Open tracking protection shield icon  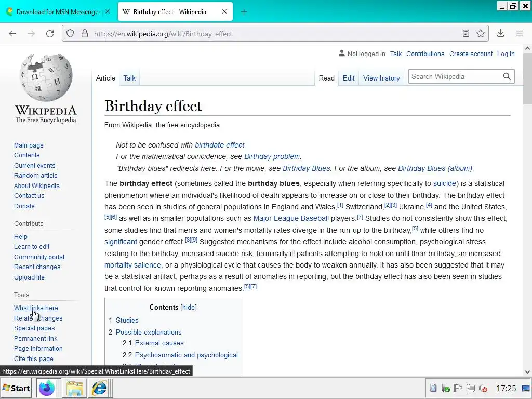(x=70, y=34)
